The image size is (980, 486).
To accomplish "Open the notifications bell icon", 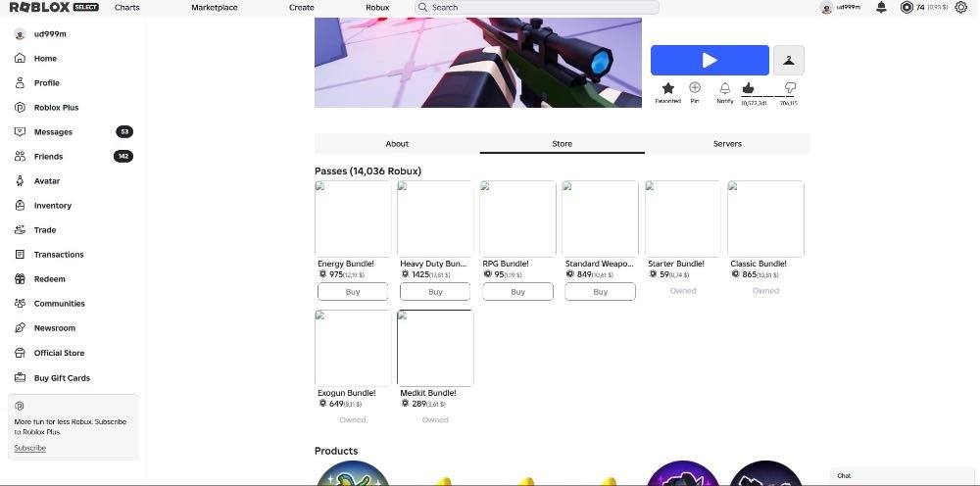I will (881, 7).
